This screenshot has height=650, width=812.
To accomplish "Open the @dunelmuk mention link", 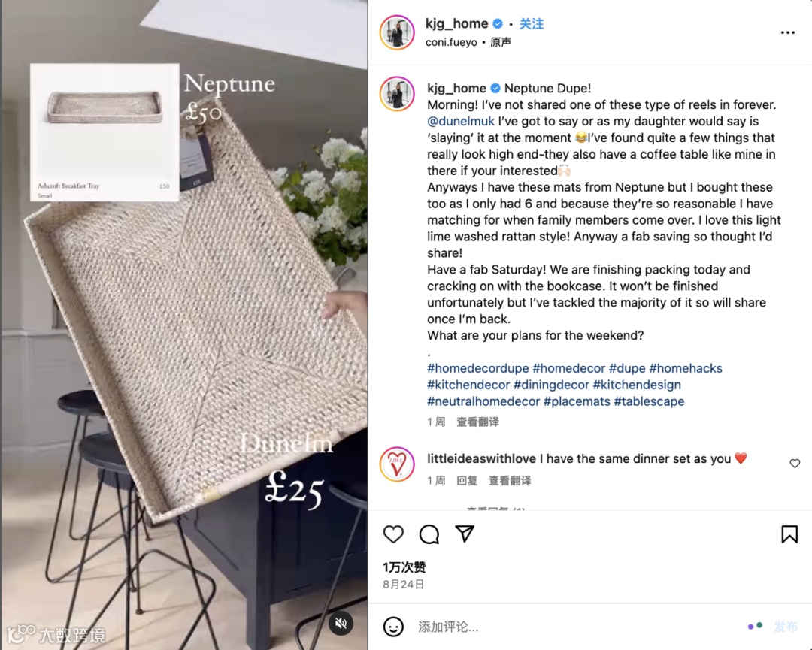I will (x=461, y=121).
